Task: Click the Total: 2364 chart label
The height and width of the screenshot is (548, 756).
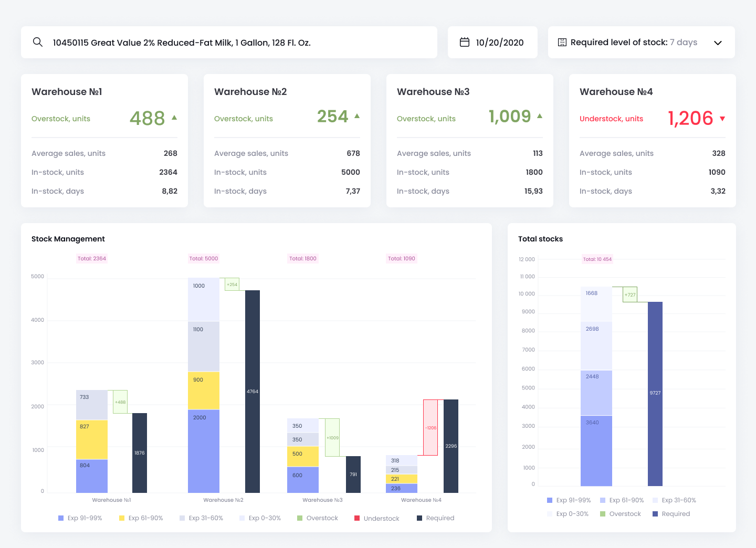Action: pyautogui.click(x=92, y=258)
